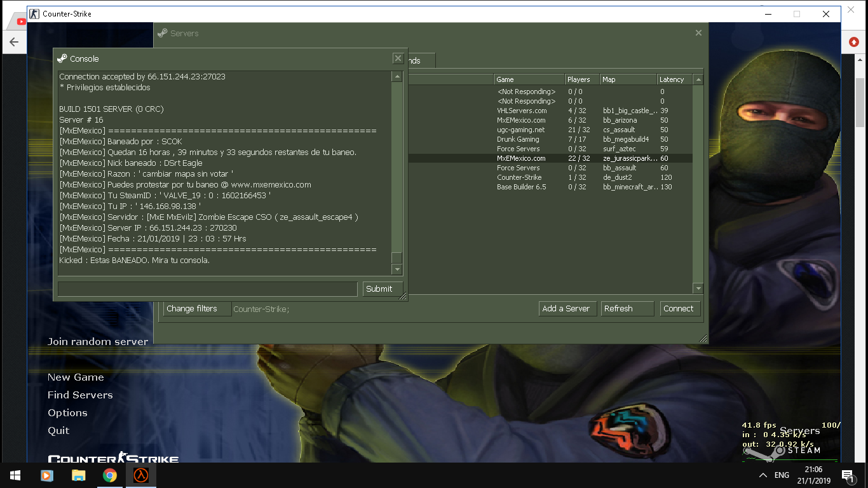868x488 pixels.
Task: Click Join random server menu item
Action: point(98,341)
